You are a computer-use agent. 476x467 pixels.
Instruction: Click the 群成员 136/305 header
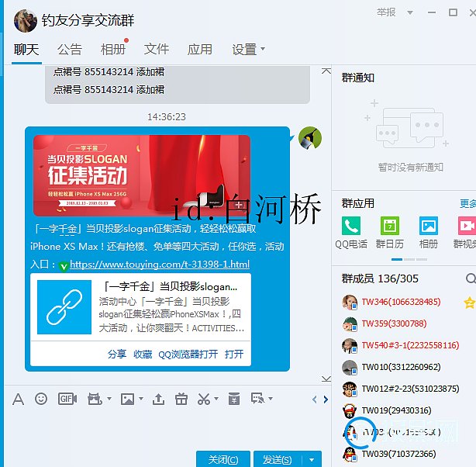tap(380, 278)
